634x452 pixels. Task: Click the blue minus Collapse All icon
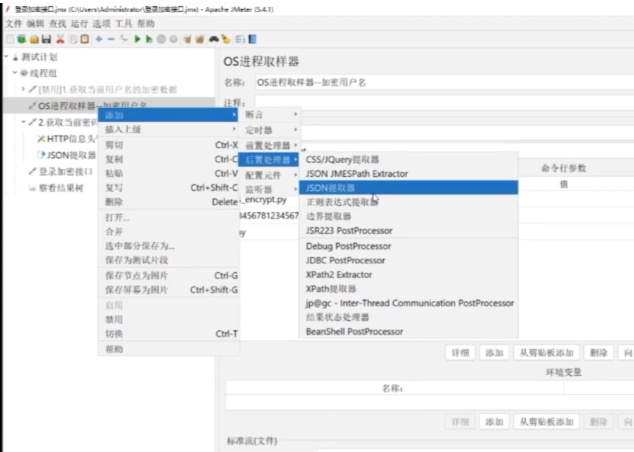click(x=111, y=39)
